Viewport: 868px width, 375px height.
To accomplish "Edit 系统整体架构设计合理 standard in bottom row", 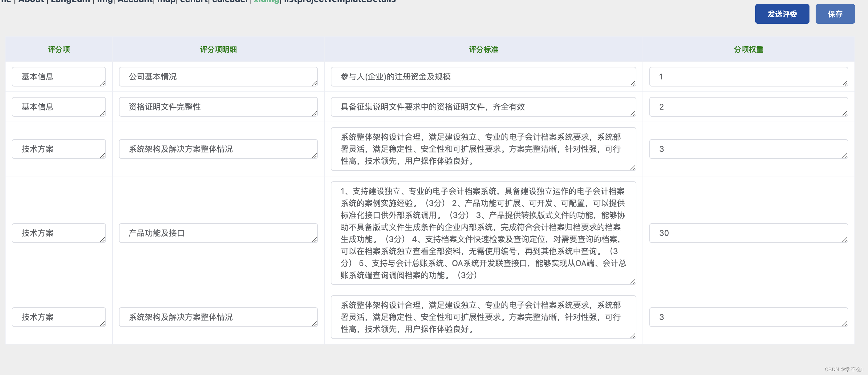I will 483,317.
